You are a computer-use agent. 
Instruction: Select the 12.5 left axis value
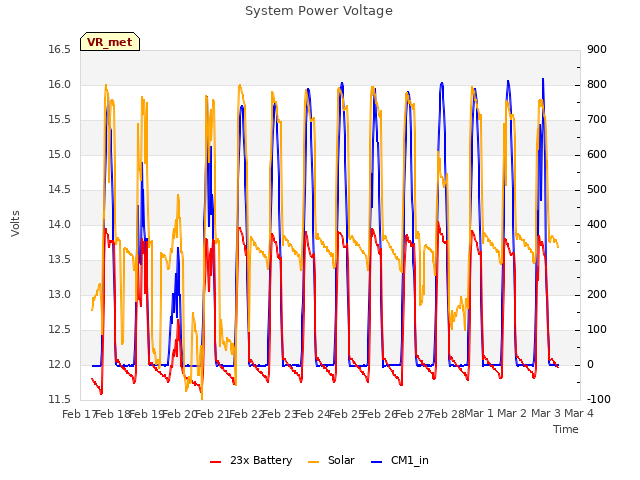60,329
